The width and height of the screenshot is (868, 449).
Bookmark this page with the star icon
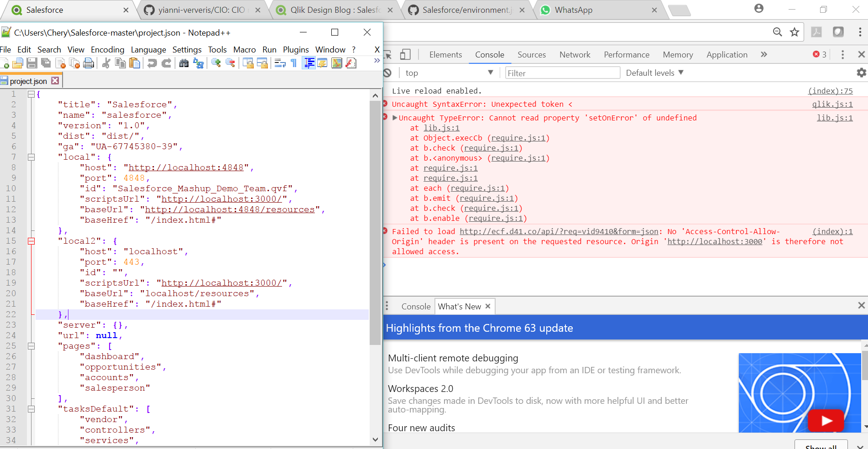point(795,32)
